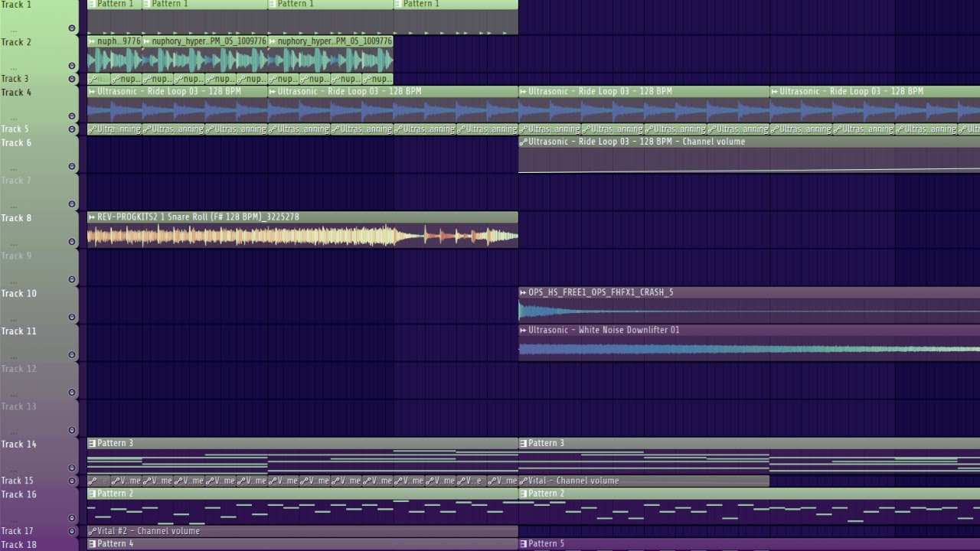Select the Track 11 header label

coord(18,331)
